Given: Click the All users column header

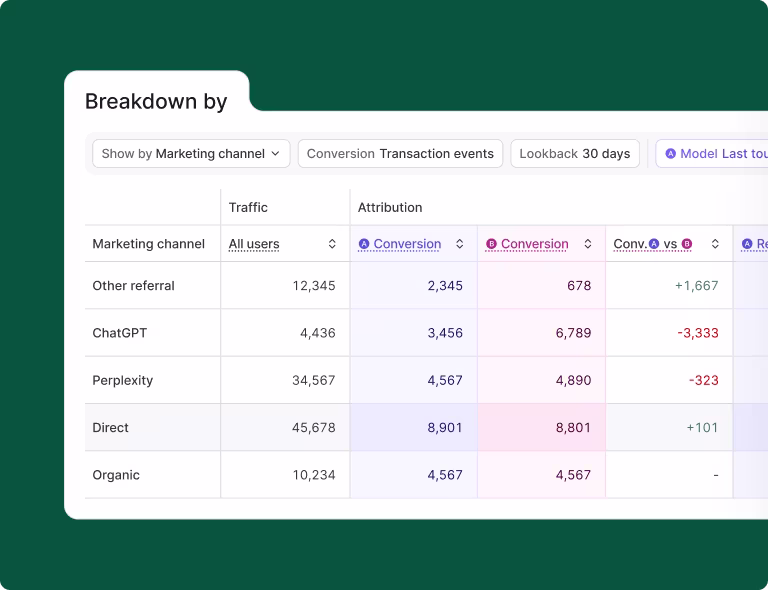Looking at the screenshot, I should point(254,244).
